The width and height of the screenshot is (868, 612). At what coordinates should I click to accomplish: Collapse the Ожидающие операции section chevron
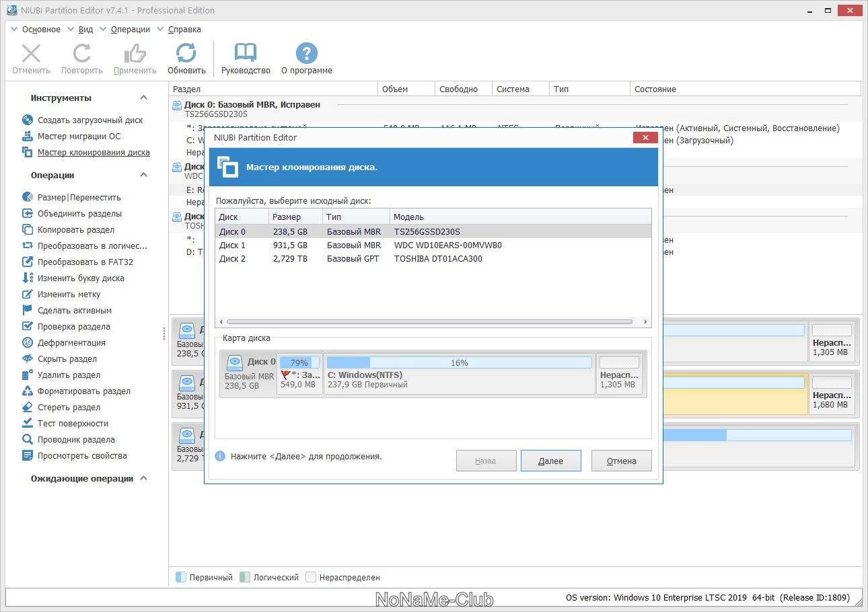(143, 479)
